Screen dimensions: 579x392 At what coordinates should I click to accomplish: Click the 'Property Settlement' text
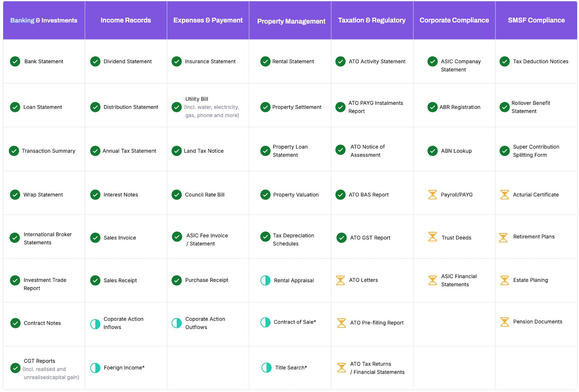point(297,107)
